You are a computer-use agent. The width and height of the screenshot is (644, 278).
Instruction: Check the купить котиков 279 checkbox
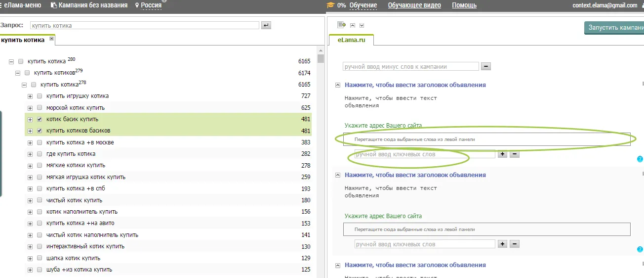click(27, 73)
